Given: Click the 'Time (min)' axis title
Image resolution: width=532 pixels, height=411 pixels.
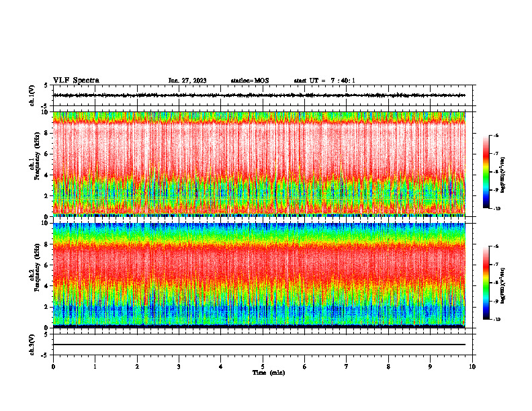Looking at the screenshot, I should pyautogui.click(x=269, y=373).
